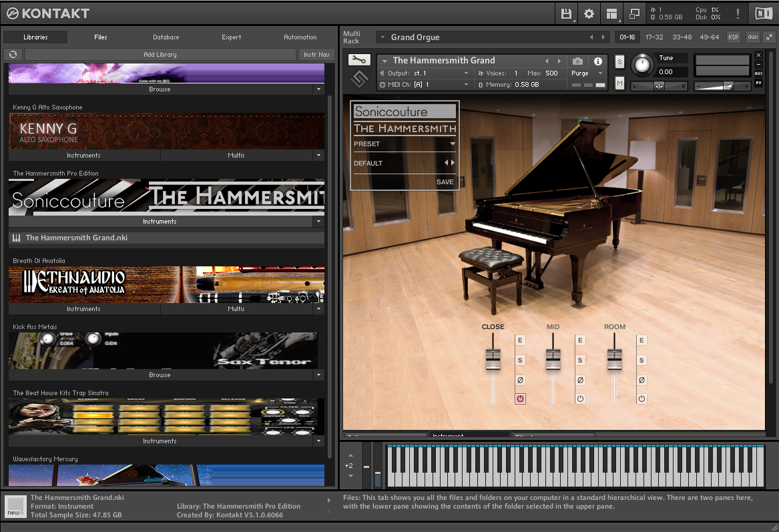The height and width of the screenshot is (532, 779).
Task: Click the minimized view window icon
Action: [x=634, y=13]
